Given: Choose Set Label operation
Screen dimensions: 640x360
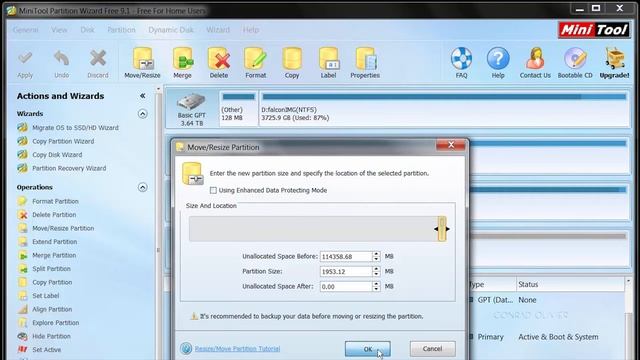Looking at the screenshot, I should pos(46,296).
